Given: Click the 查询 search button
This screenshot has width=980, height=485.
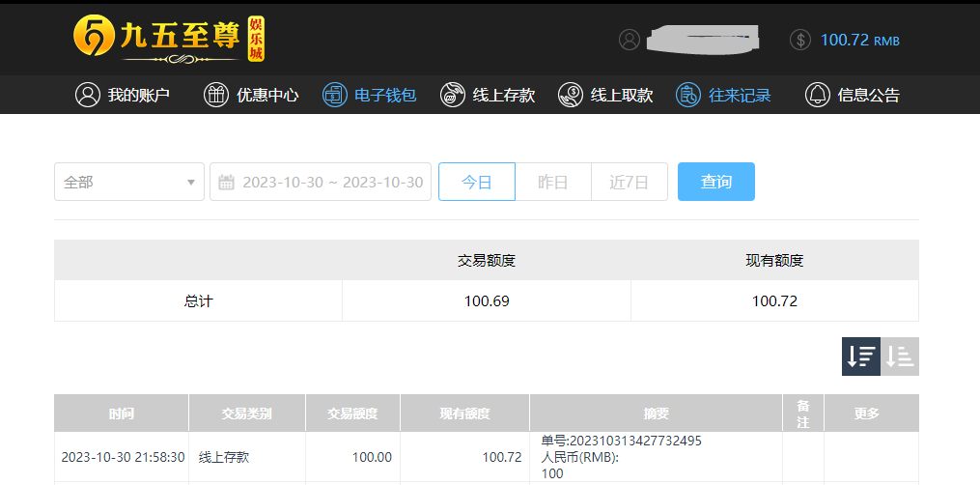Looking at the screenshot, I should click(716, 182).
